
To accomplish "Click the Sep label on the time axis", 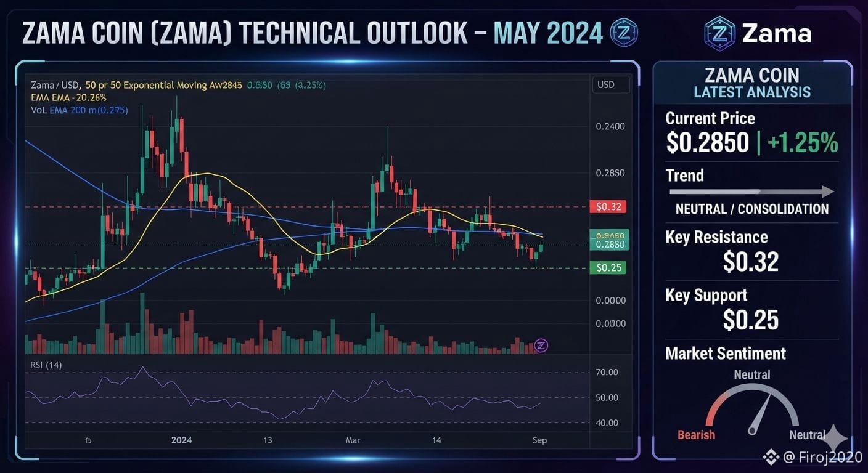I will click(x=539, y=440).
